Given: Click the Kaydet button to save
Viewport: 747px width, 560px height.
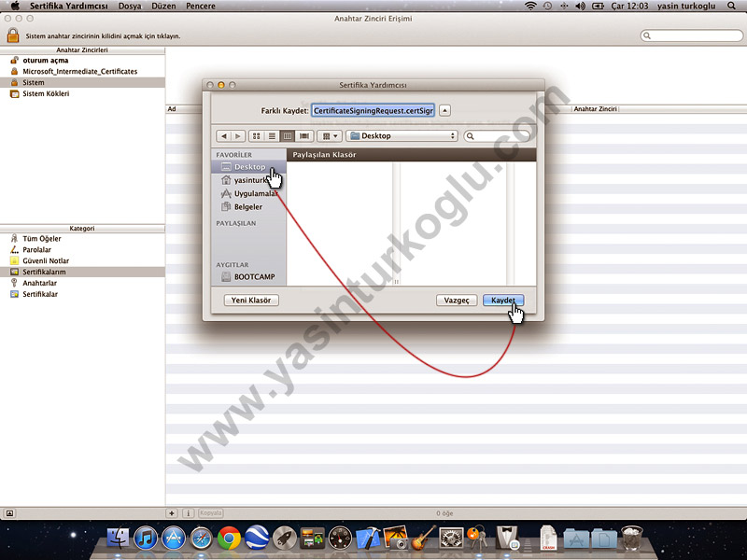Looking at the screenshot, I should coord(503,300).
